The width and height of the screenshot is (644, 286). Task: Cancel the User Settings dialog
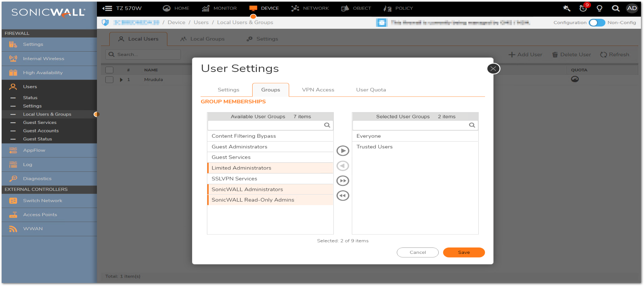pos(418,253)
